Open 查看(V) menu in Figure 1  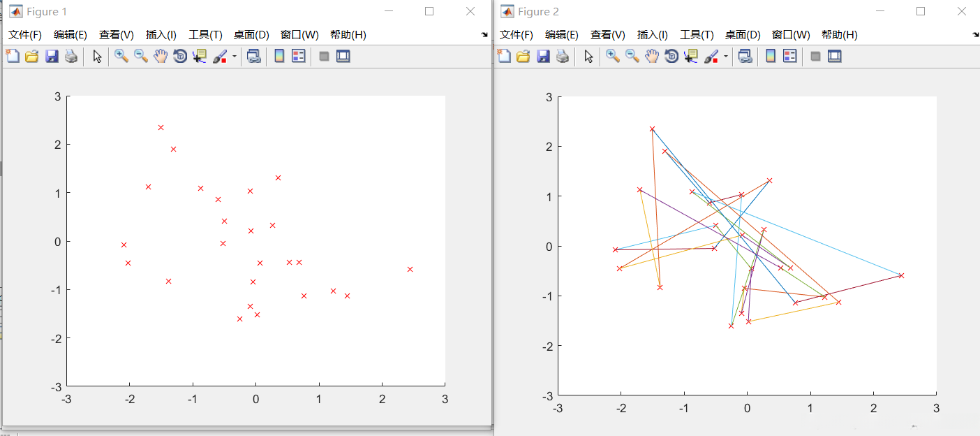[117, 35]
